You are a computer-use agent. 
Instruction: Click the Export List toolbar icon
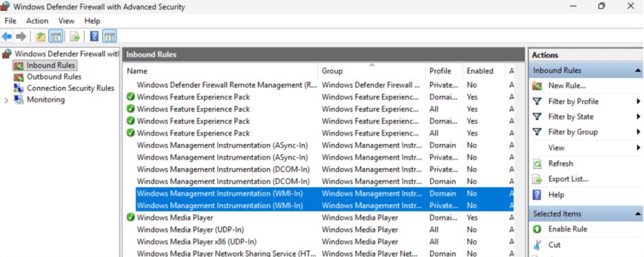pos(75,37)
